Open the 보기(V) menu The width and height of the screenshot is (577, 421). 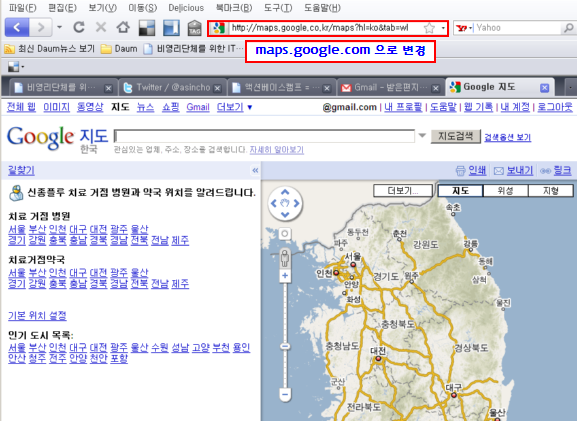(102, 7)
